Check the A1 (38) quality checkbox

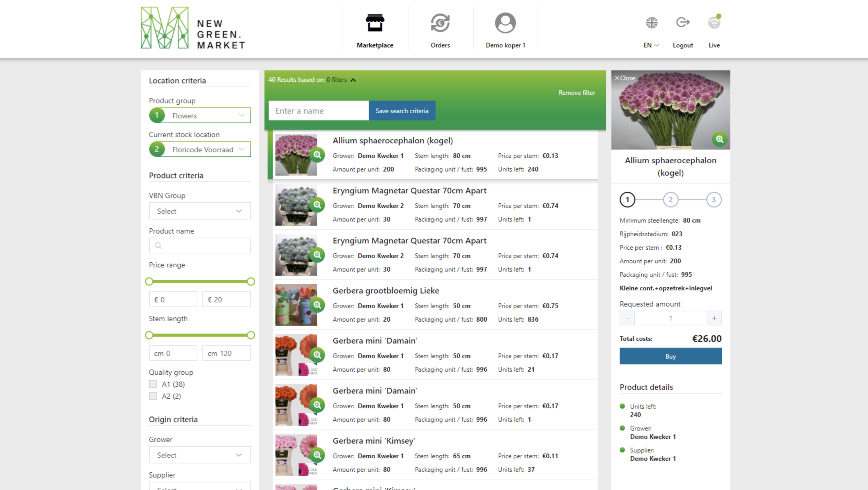(x=153, y=384)
